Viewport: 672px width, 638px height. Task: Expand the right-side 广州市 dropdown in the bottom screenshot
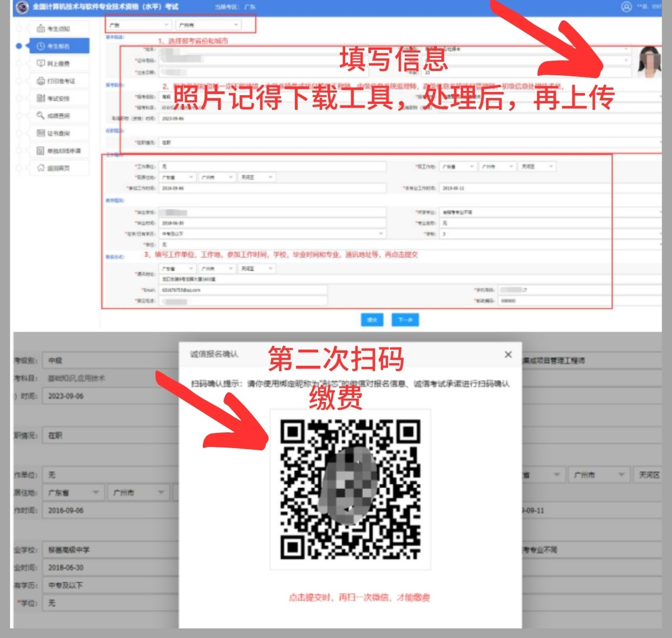599,475
